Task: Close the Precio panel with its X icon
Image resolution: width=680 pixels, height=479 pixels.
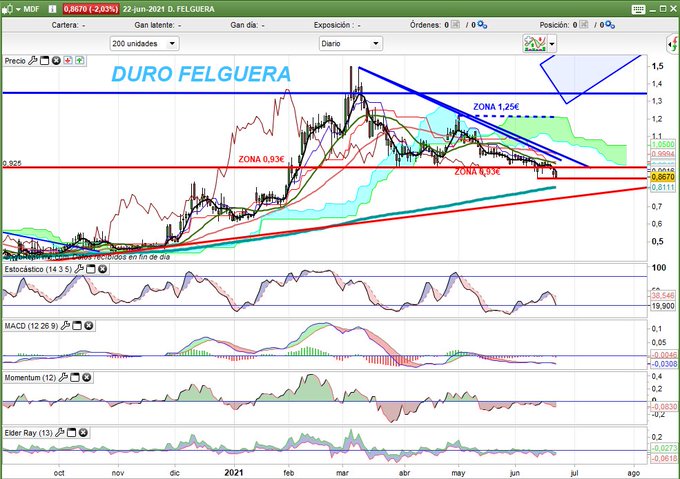Action: pos(56,61)
